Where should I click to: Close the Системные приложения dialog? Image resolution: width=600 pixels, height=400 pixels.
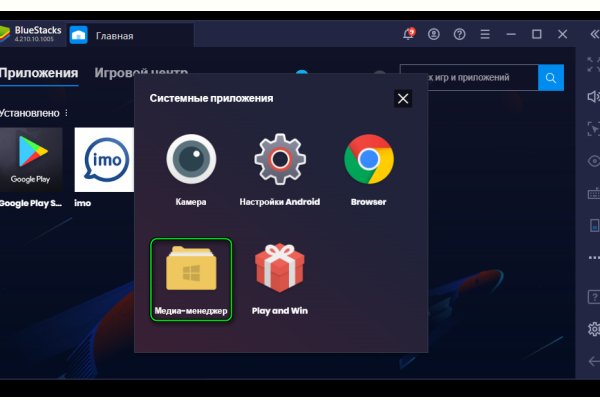pyautogui.click(x=402, y=98)
